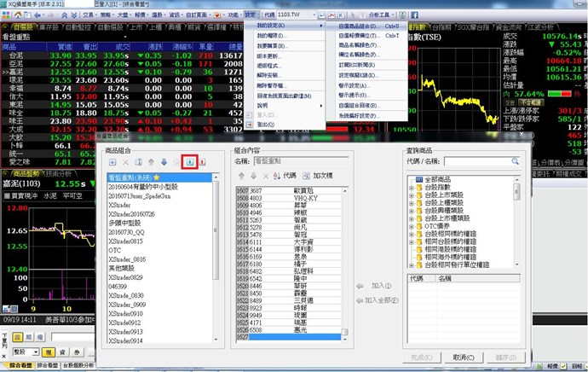Expand the OTC債券 tree node
The width and height of the screenshot is (588, 372).
[411, 226]
